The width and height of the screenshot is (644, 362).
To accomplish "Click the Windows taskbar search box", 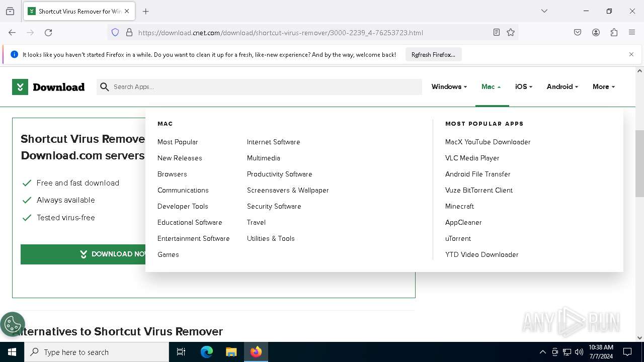I will tap(97, 352).
